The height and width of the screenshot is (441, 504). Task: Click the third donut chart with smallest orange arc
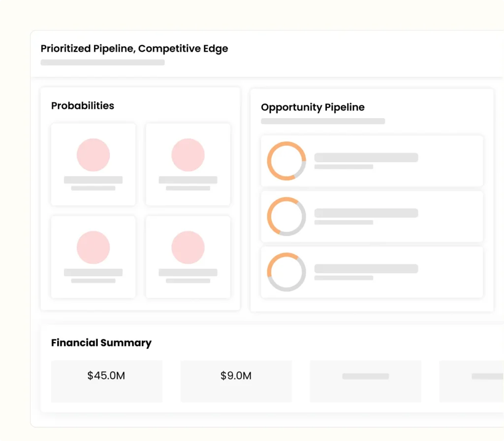286,272
